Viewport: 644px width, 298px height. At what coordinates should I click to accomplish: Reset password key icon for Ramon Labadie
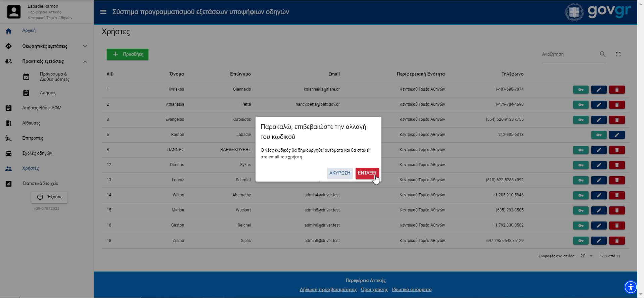[599, 135]
